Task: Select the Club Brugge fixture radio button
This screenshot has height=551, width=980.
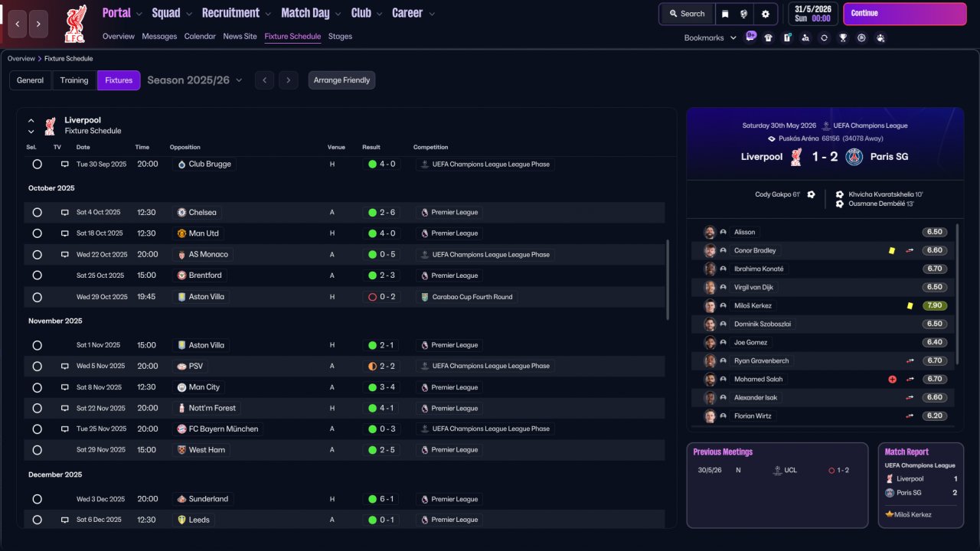Action: (37, 164)
